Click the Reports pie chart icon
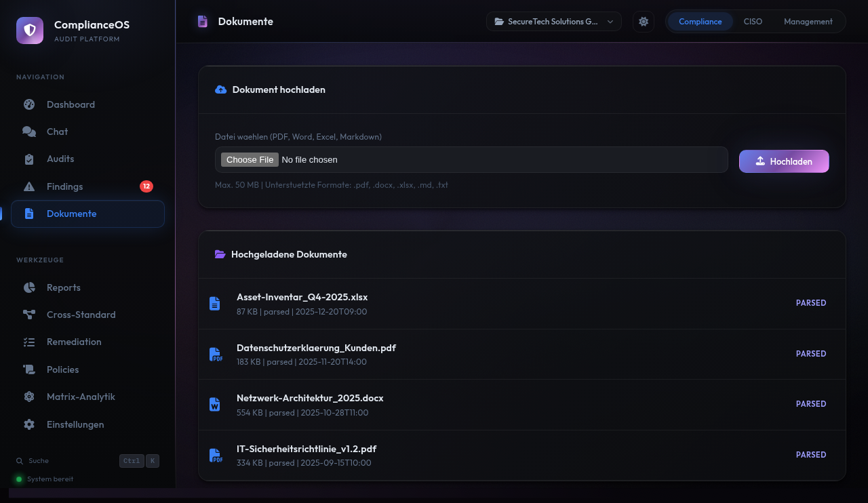The width and height of the screenshot is (868, 503). click(29, 287)
